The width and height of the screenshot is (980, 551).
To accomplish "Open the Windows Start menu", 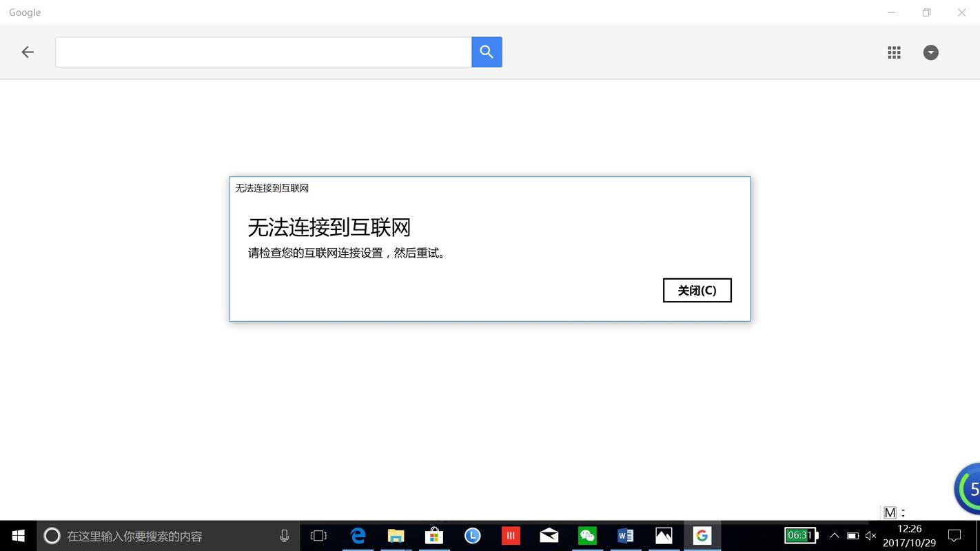I will coord(18,536).
